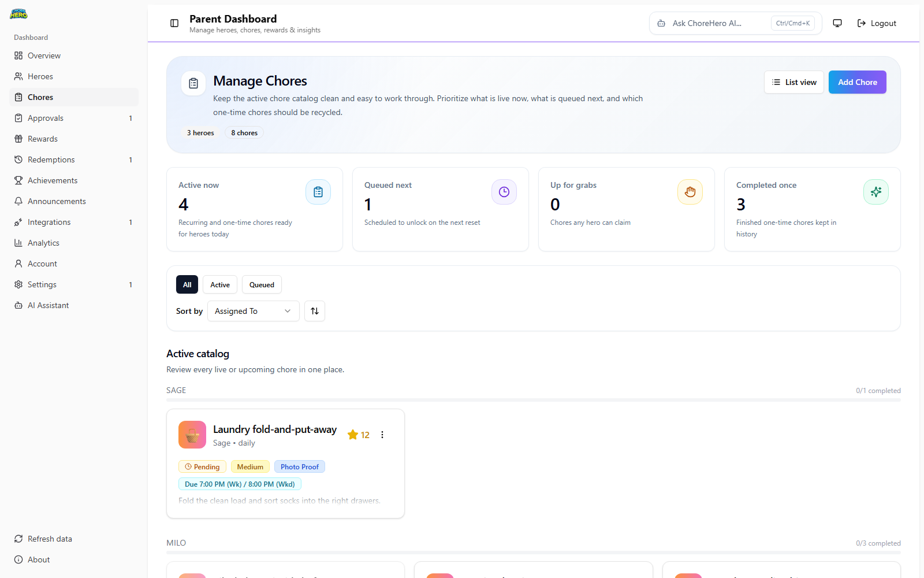
Task: Click the clipboard icon in Manage Chores header
Action: coord(193,83)
